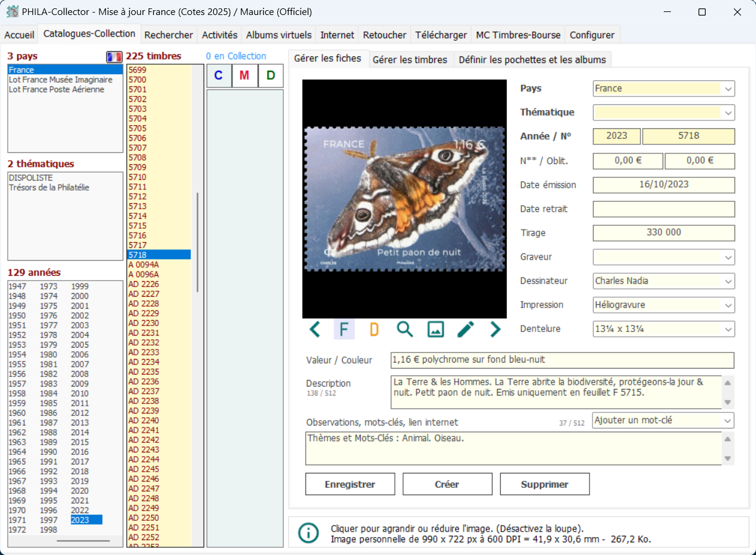The width and height of the screenshot is (756, 555).
Task: Expand the Dessinateur combo box
Action: 728,281
